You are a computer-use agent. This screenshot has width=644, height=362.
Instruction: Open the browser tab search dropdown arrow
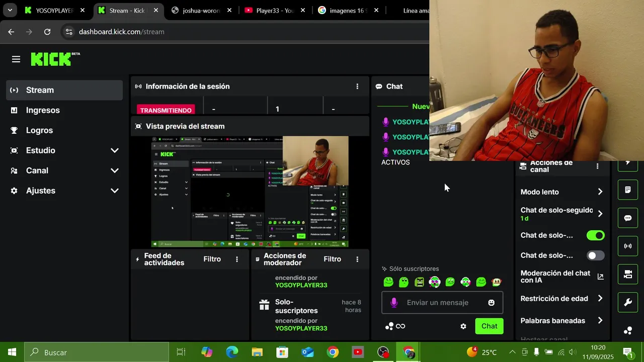click(10, 10)
